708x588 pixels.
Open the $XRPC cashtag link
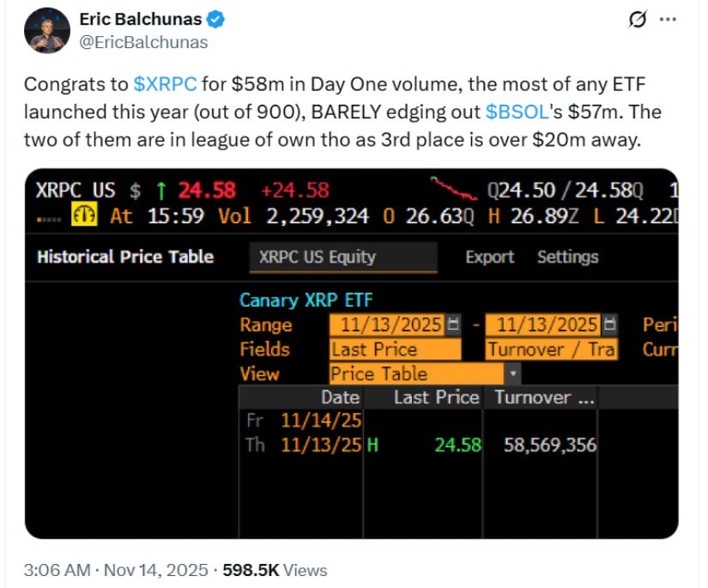[166, 86]
